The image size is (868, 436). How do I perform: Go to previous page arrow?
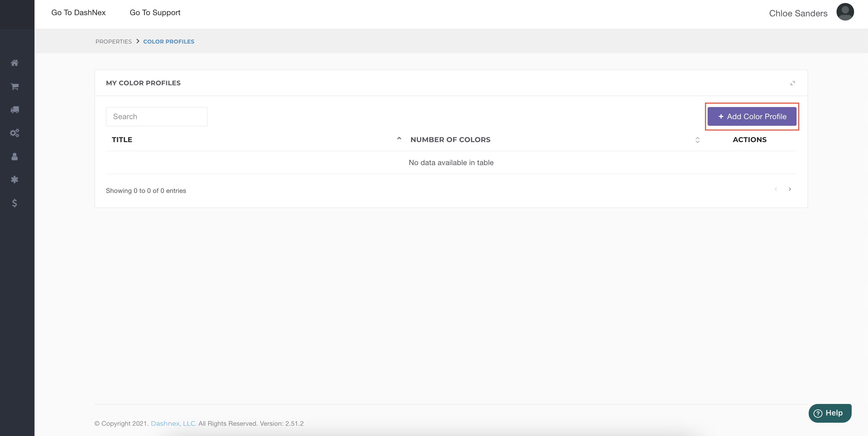click(x=776, y=189)
